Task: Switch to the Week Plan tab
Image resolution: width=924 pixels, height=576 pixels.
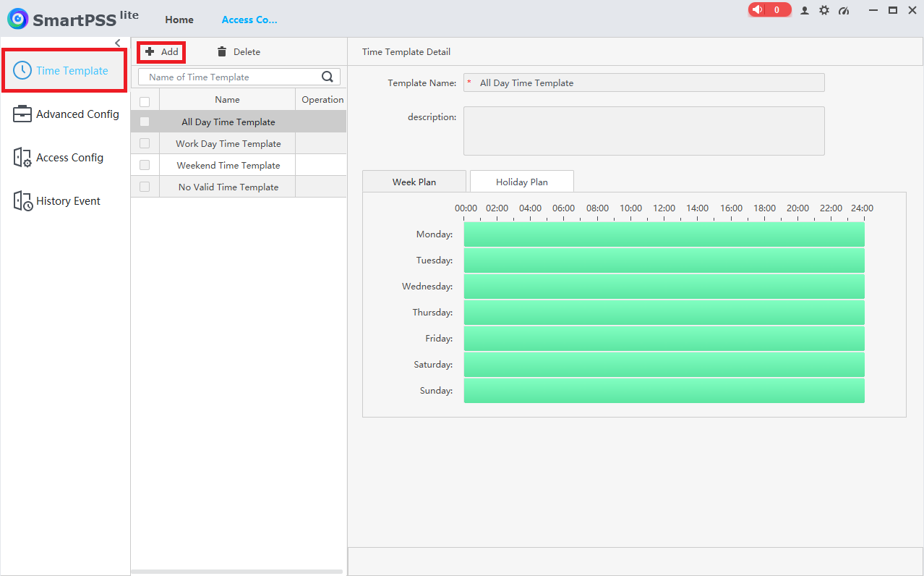Action: coord(414,182)
